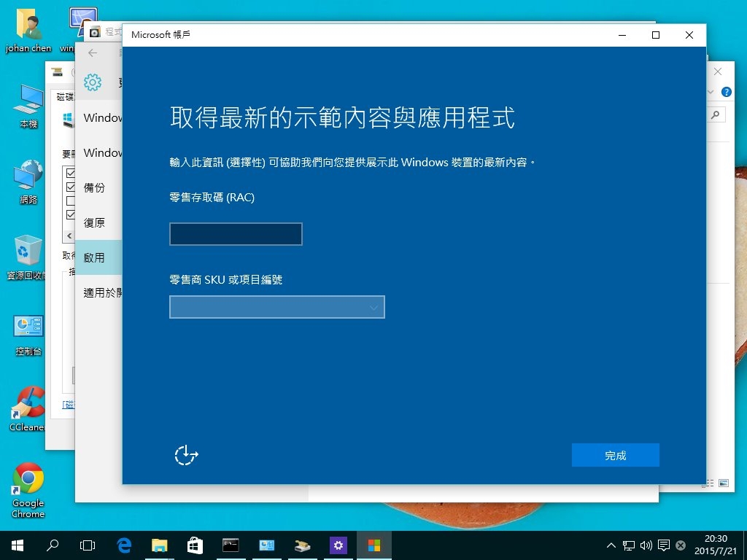Open the Store from the taskbar
Image resolution: width=747 pixels, height=560 pixels.
click(196, 545)
